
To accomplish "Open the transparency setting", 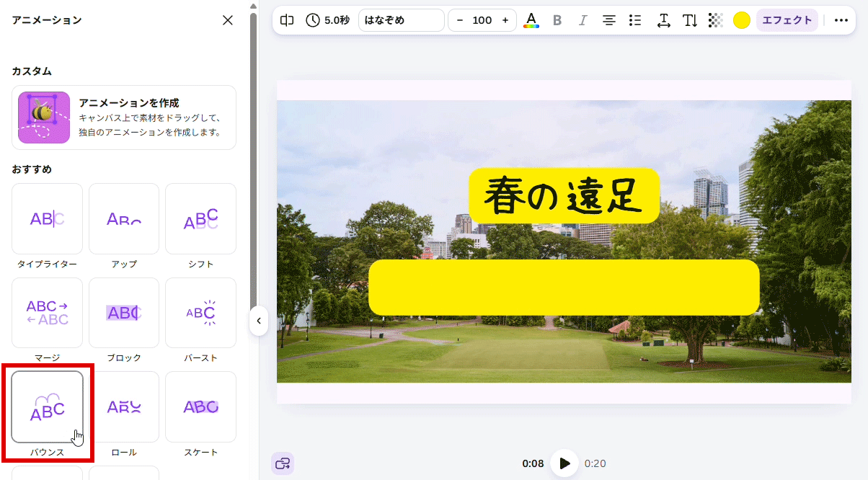I will [715, 20].
